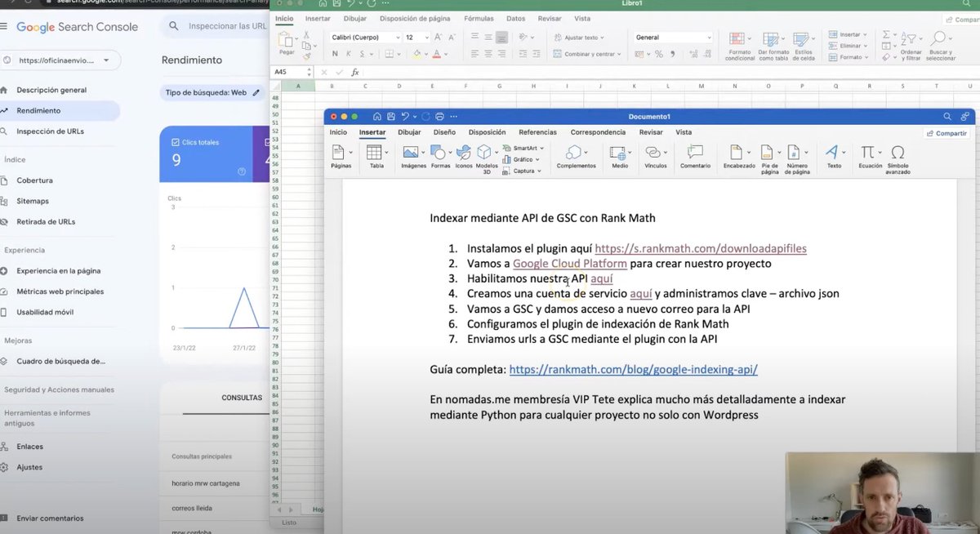Open Excel number format General dropdown

tap(709, 38)
